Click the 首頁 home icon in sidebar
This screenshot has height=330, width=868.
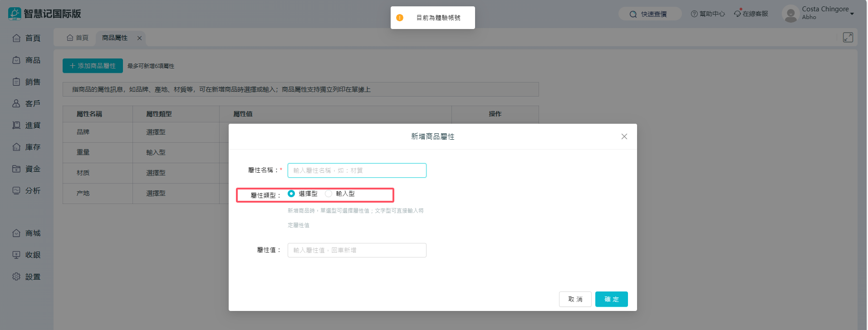[x=16, y=38]
